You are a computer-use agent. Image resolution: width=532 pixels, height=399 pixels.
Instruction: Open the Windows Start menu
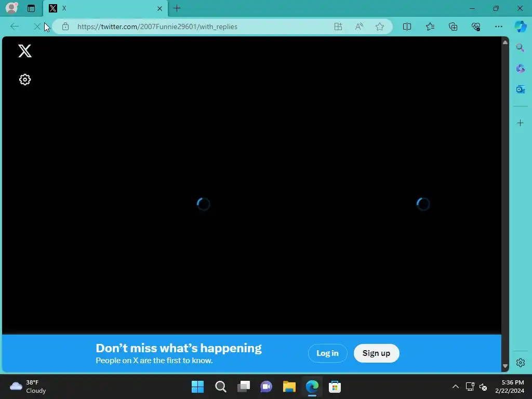(197, 387)
